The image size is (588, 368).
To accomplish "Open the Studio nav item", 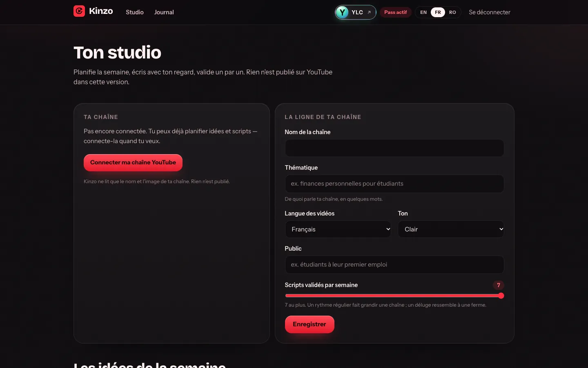I will tap(135, 12).
